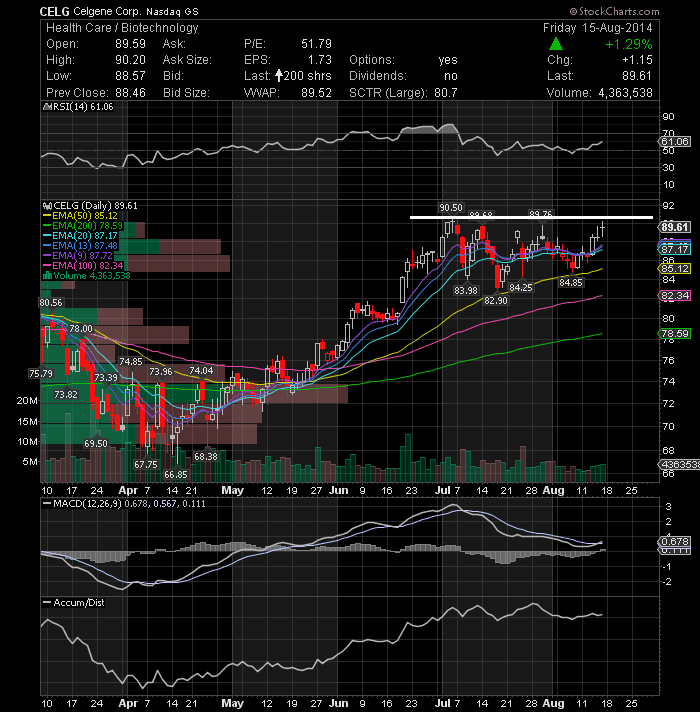Viewport: 700px width, 712px height.
Task: Click the Health Care / Biotechnology sector text
Action: [122, 28]
